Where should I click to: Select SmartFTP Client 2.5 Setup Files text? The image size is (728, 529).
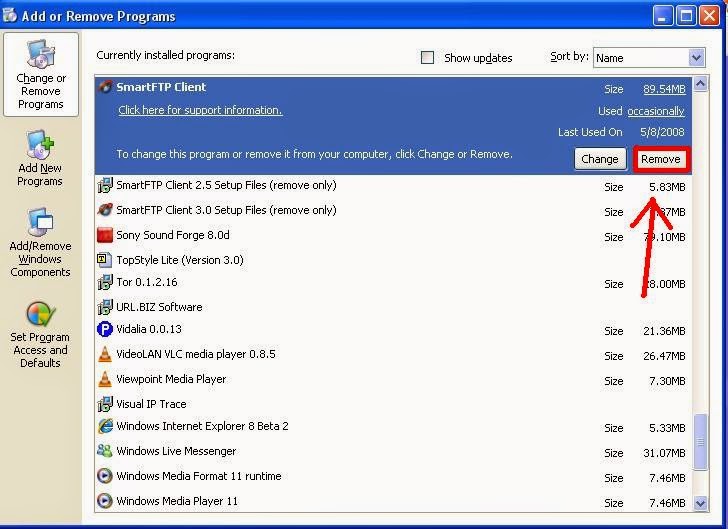click(226, 185)
